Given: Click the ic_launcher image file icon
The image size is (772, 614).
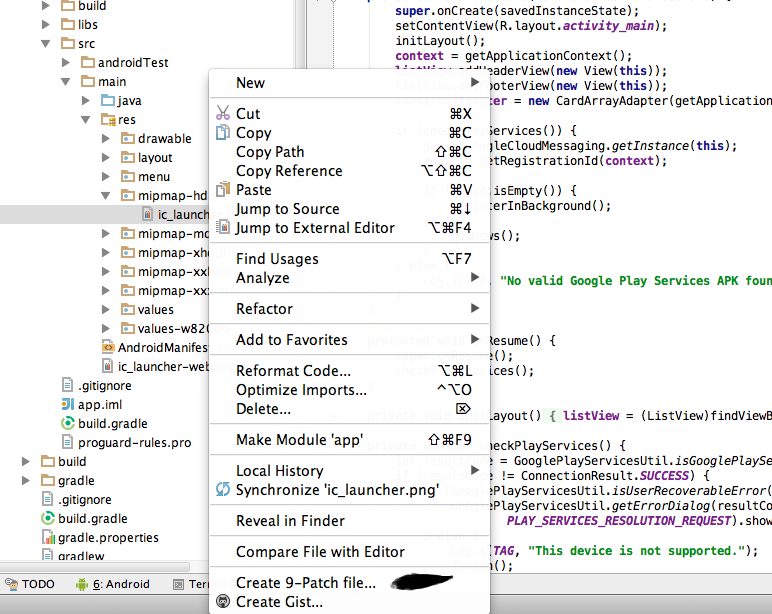Looking at the screenshot, I should (147, 214).
